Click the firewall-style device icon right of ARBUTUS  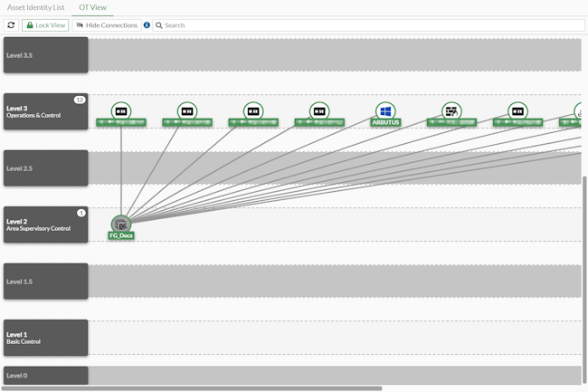point(451,111)
